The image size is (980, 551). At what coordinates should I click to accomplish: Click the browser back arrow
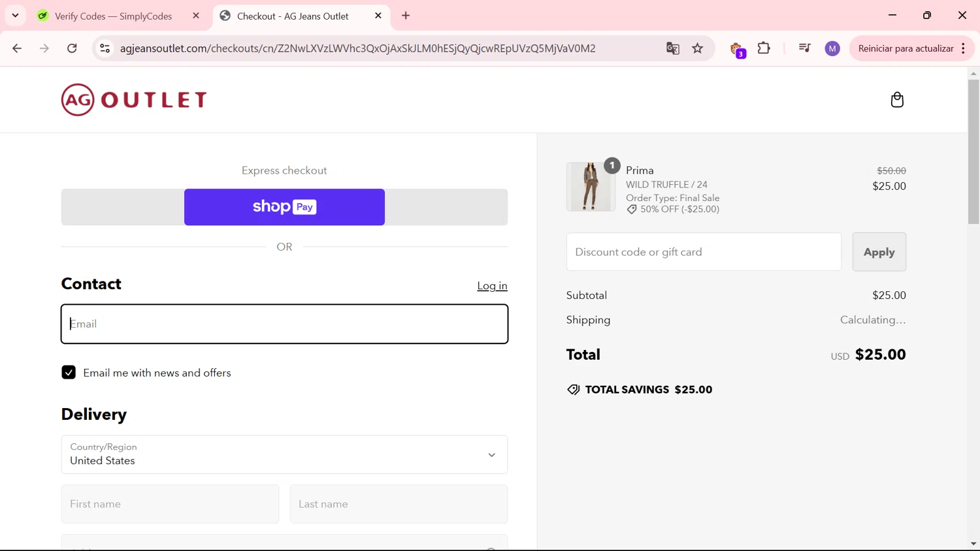pyautogui.click(x=17, y=48)
